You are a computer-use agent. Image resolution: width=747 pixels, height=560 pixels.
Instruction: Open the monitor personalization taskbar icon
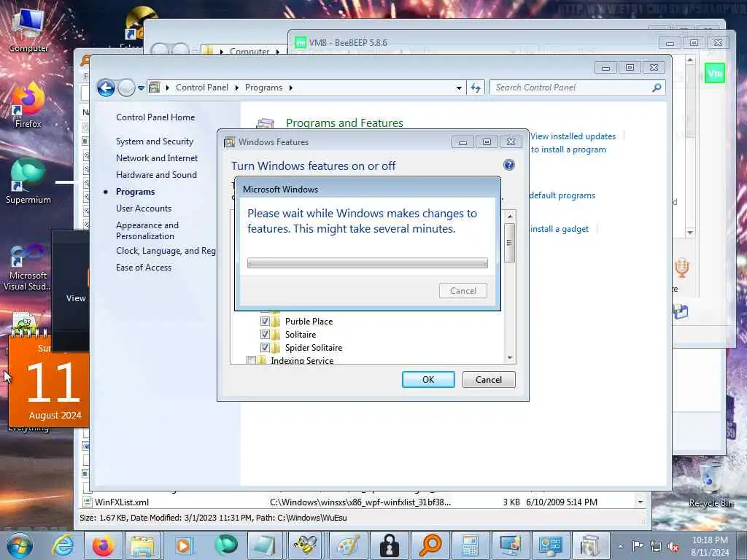pos(511,545)
